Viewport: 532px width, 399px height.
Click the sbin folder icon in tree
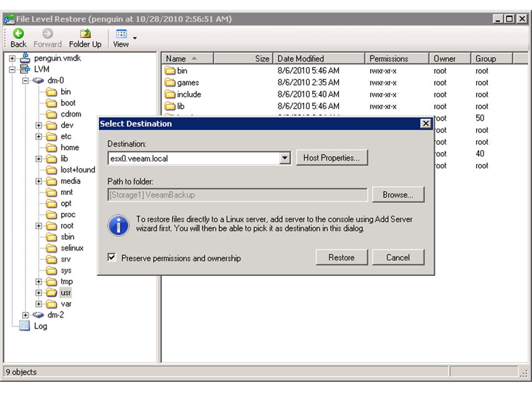(x=52, y=237)
